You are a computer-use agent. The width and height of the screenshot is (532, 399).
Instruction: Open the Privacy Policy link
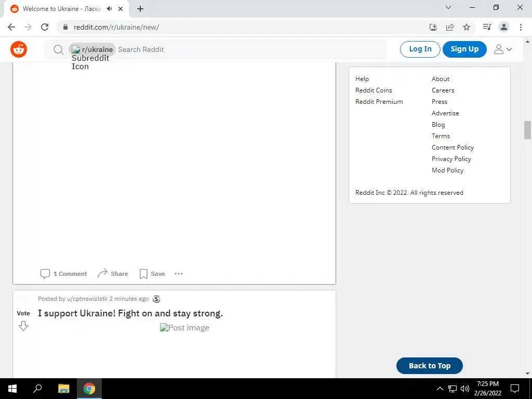pyautogui.click(x=451, y=159)
